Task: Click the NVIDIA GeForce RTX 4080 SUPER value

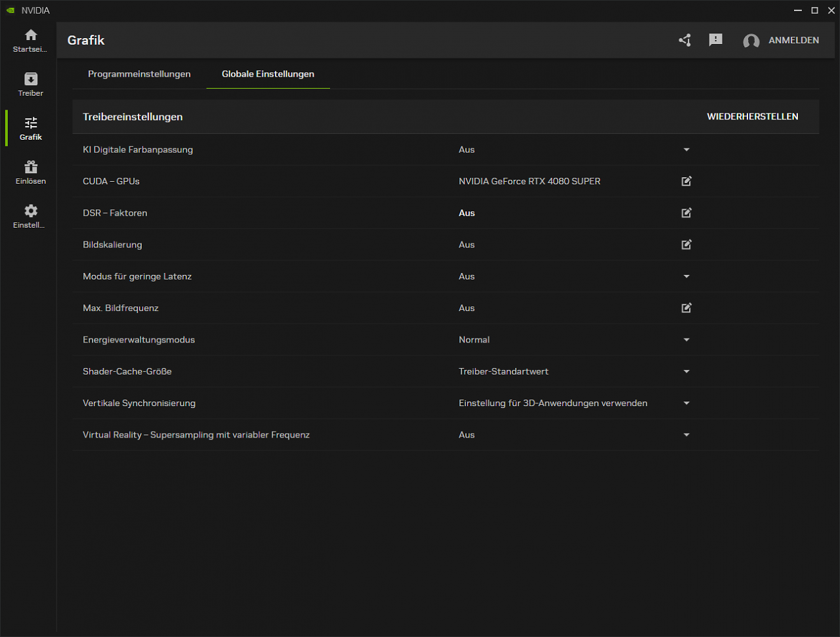Action: (530, 181)
